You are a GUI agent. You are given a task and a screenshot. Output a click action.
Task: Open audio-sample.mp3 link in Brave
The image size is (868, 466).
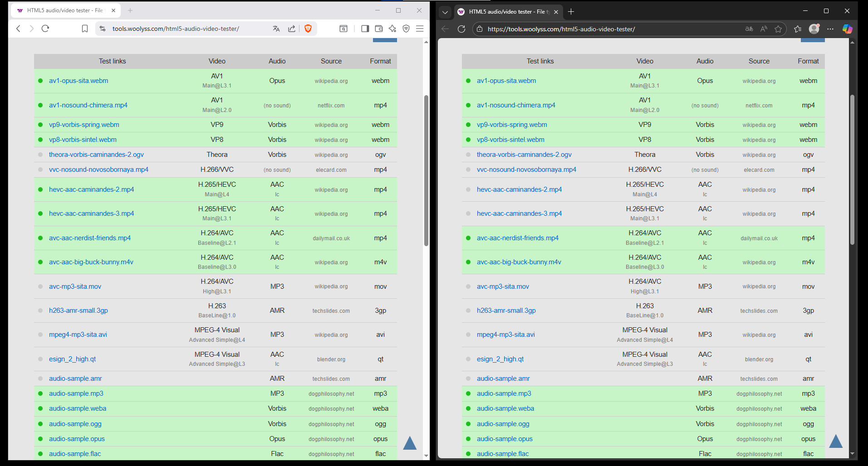(x=76, y=393)
